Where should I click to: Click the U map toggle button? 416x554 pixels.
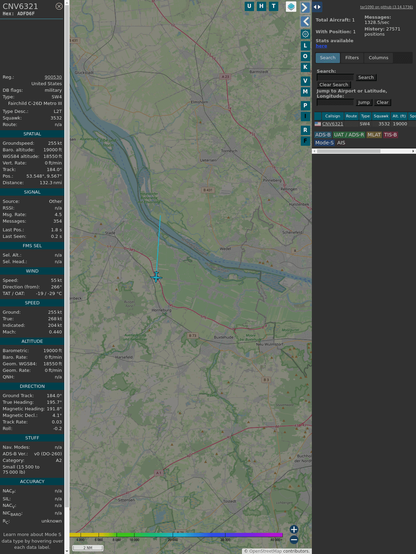click(249, 6)
